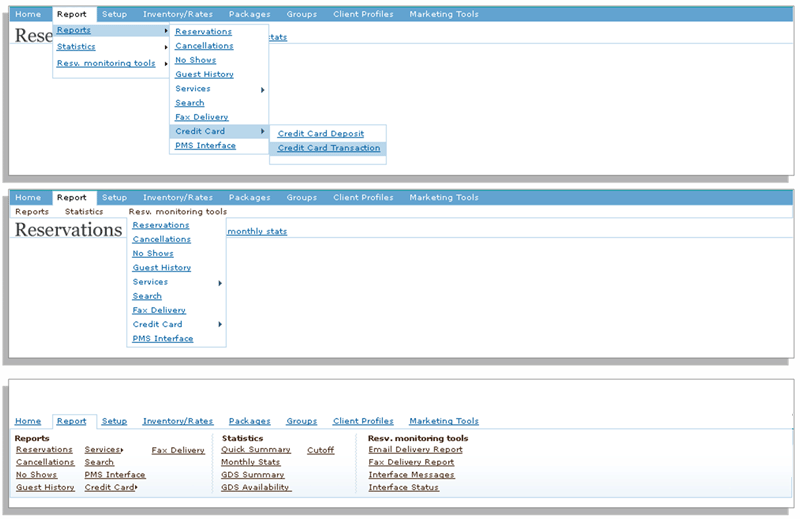Click the underlined Inventory/Rates navigation link
The width and height of the screenshot is (800, 519).
(178, 421)
